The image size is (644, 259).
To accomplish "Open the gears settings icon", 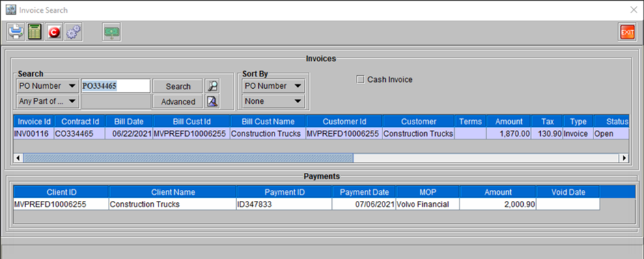I will (74, 32).
